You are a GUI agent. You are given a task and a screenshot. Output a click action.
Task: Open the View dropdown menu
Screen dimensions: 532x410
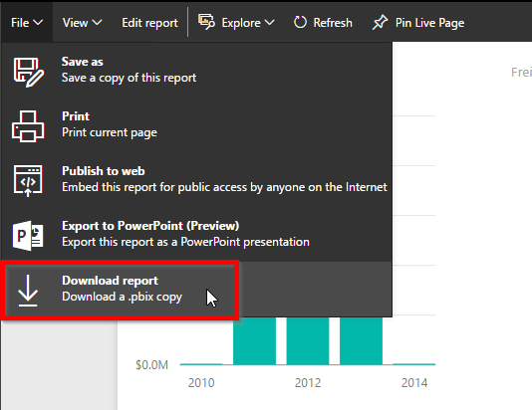[x=82, y=23]
